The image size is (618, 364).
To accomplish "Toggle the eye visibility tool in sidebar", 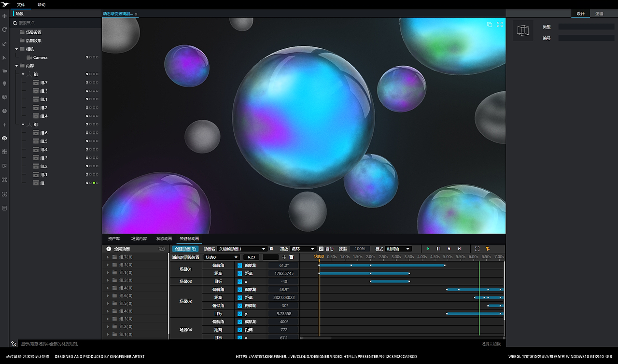I will click(5, 138).
